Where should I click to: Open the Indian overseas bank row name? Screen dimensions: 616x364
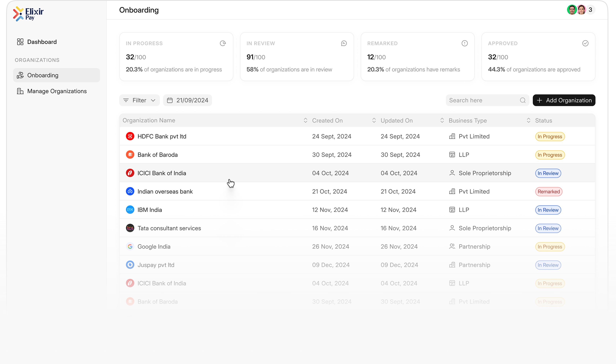point(165,192)
